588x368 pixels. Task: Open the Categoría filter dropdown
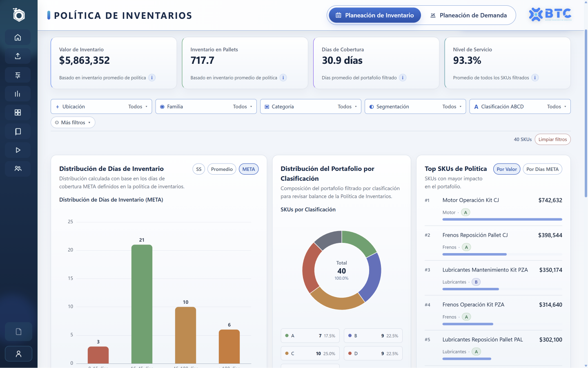(x=311, y=106)
